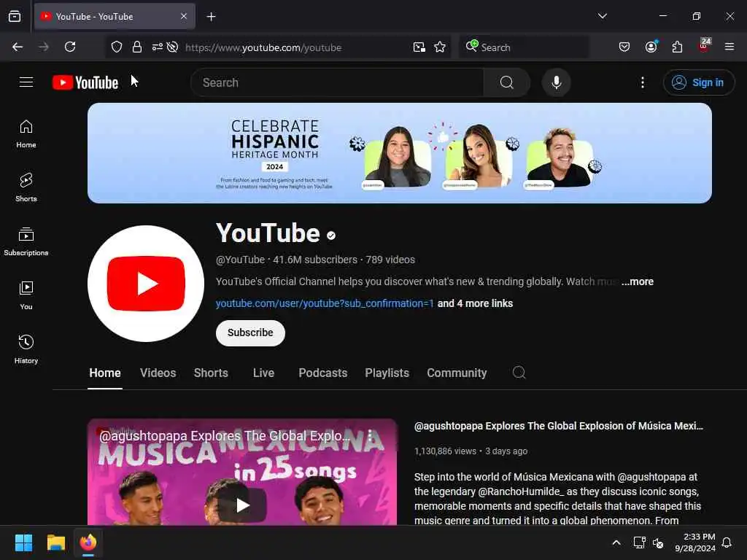747x560 pixels.
Task: Open featured video player three-dot options
Action: point(370,436)
